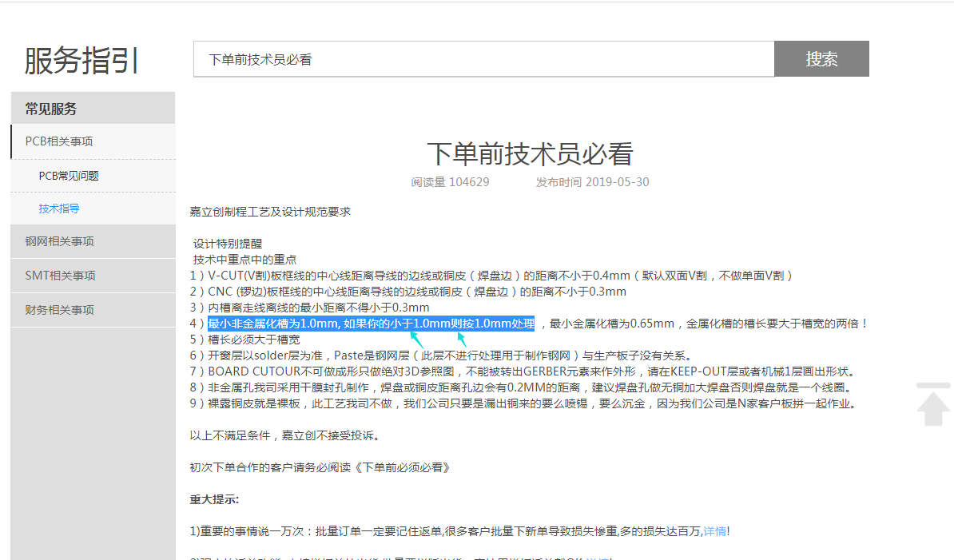Open the PCB相关事项 sidebar section
Screen dimensions: 954x560
[x=59, y=141]
